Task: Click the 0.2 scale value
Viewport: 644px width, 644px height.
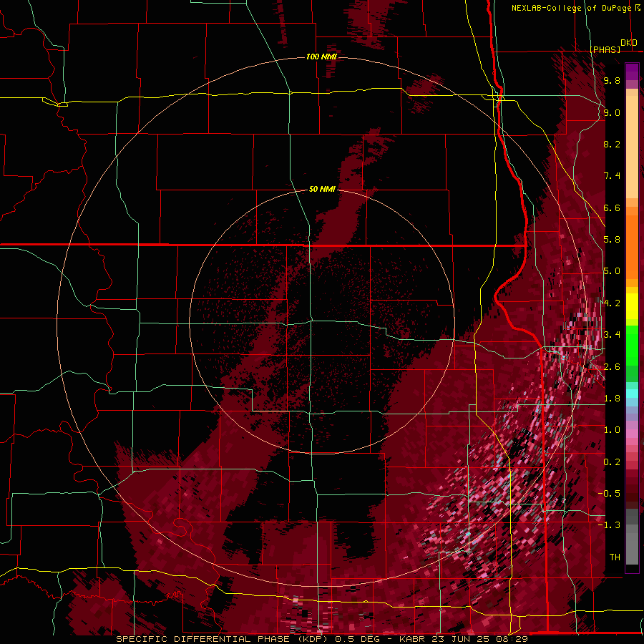Action: (x=612, y=462)
